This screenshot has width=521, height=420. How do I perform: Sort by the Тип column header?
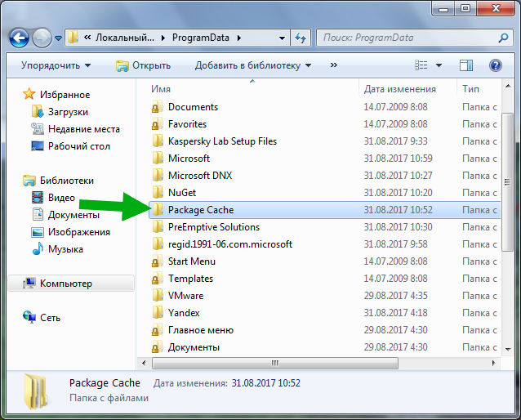coord(471,89)
